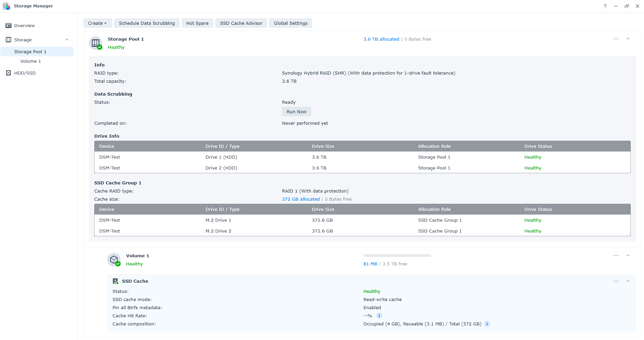Open the 3.6 TB allocated link
The height and width of the screenshot is (340, 644).
pos(381,39)
